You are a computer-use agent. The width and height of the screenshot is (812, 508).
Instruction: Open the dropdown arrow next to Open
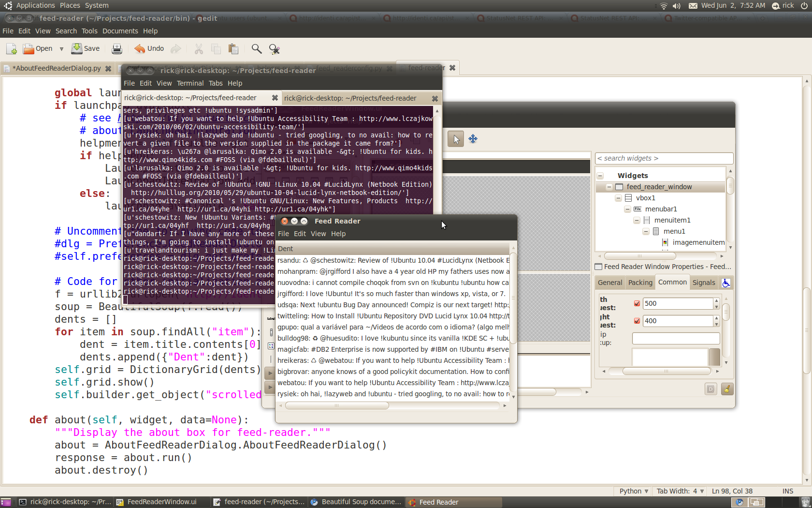(61, 49)
